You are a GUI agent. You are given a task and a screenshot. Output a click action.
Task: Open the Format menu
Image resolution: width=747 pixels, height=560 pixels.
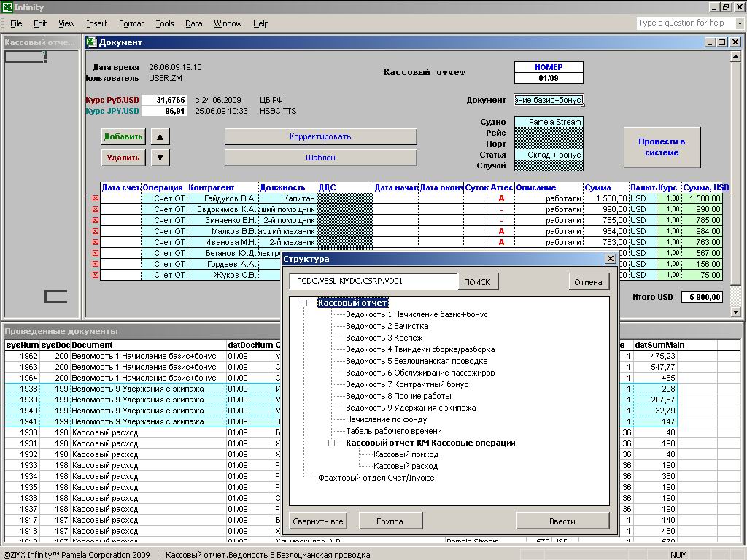131,23
